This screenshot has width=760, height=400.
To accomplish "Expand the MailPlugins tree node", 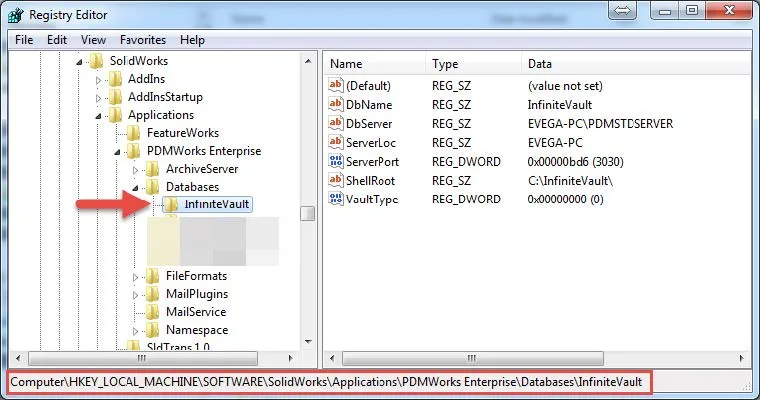I will [136, 295].
